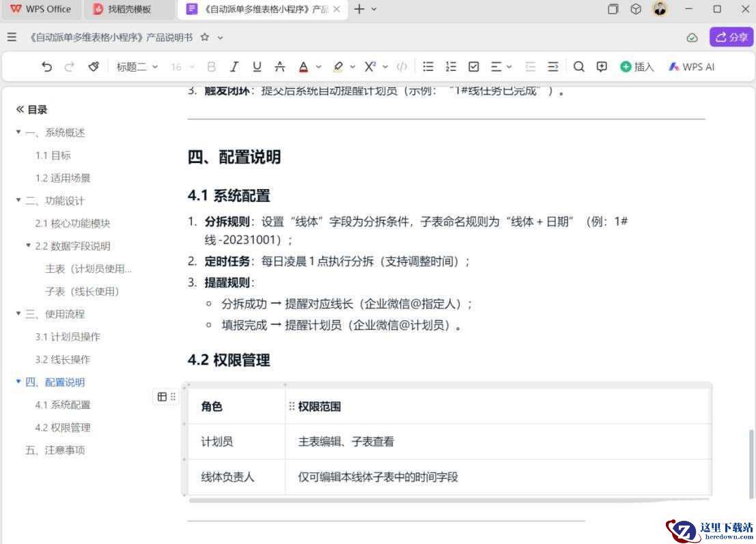Activate the format painter brush
The width and height of the screenshot is (756, 544).
(94, 66)
